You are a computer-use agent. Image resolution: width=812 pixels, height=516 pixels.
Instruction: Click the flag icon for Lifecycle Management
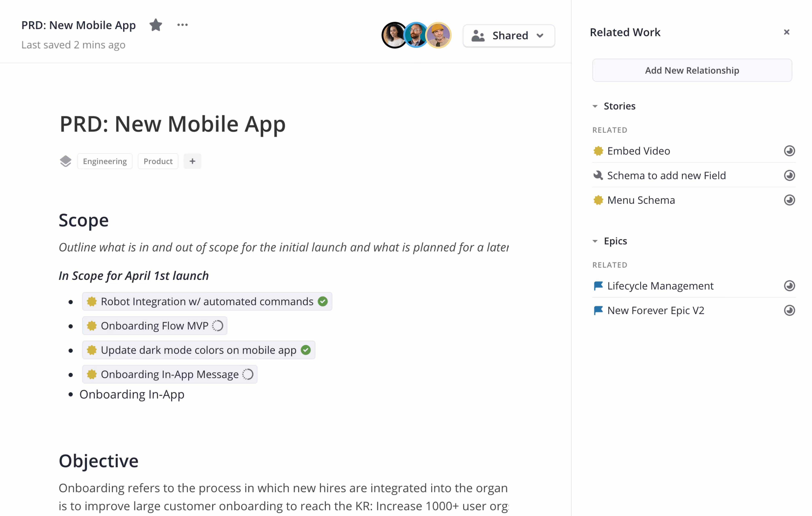(x=598, y=286)
